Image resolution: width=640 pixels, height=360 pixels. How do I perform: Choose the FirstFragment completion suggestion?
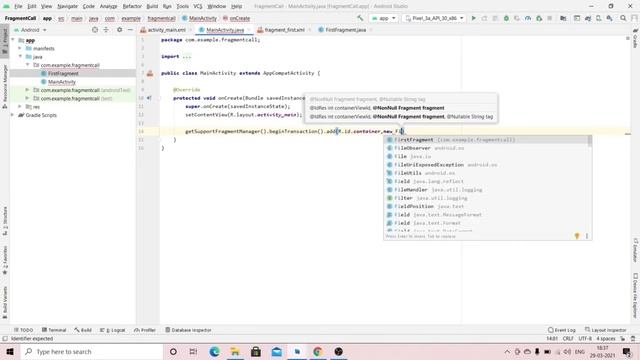[x=486, y=140]
